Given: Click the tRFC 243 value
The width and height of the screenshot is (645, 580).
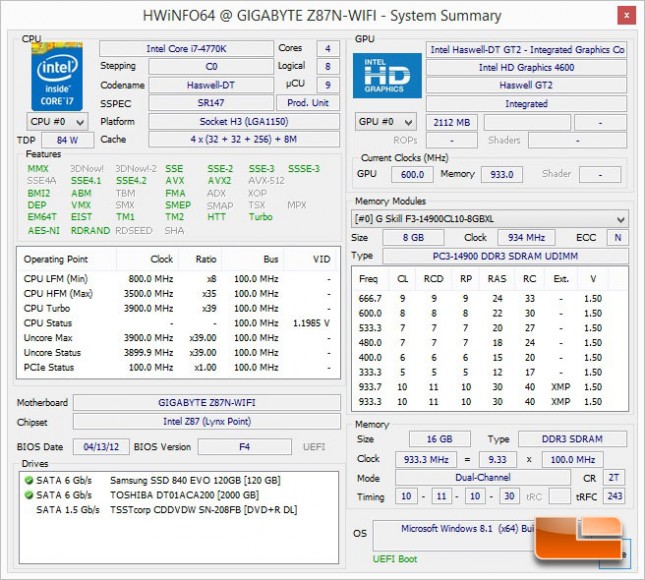Looking at the screenshot, I should point(615,496).
